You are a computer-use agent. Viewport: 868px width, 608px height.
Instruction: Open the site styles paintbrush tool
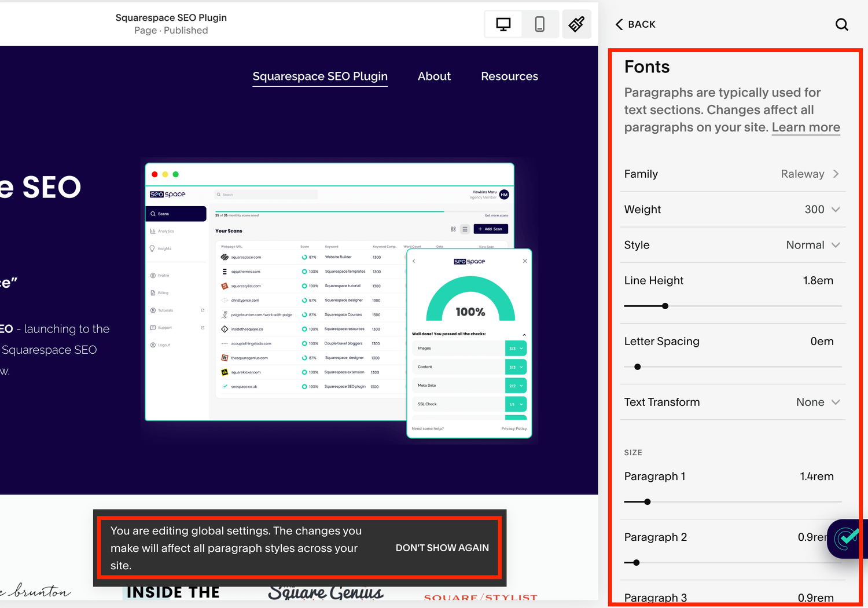(x=576, y=24)
